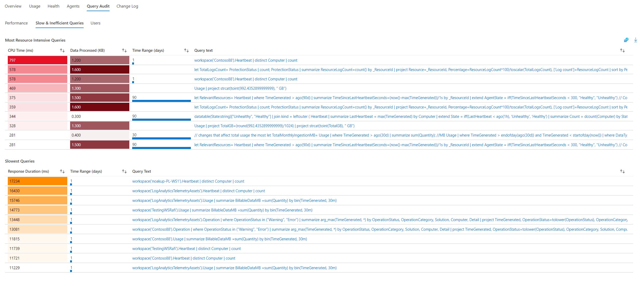Click the red 797 CPU time cell
Viewport: 644px width, 290px height.
coord(37,60)
